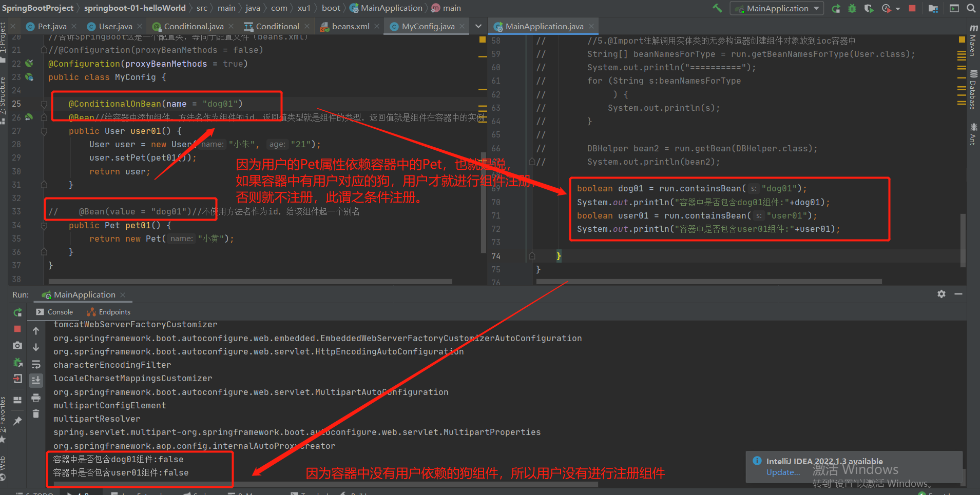Close the MyConfig.java tab
Viewport: 980px width, 495px height.
[462, 26]
